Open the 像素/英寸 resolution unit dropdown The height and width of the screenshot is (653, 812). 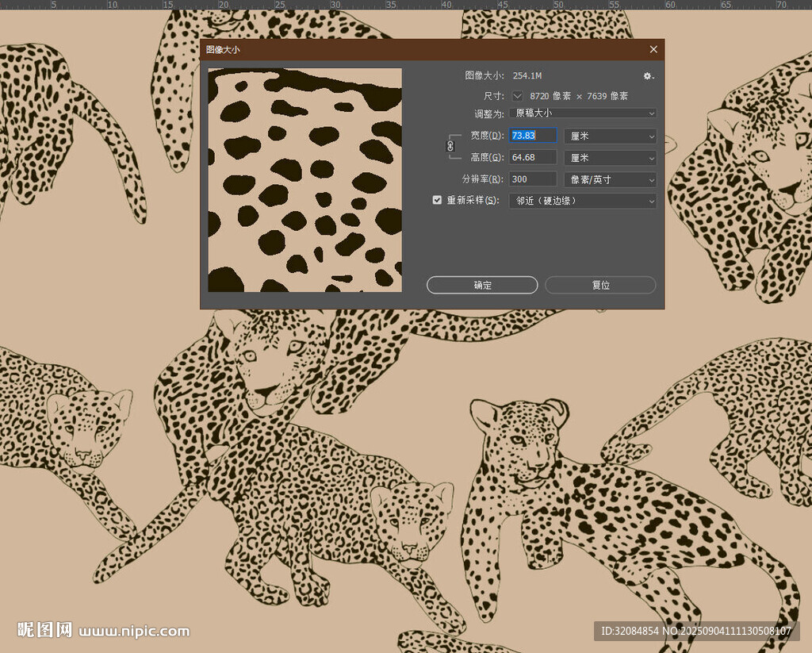pos(611,179)
